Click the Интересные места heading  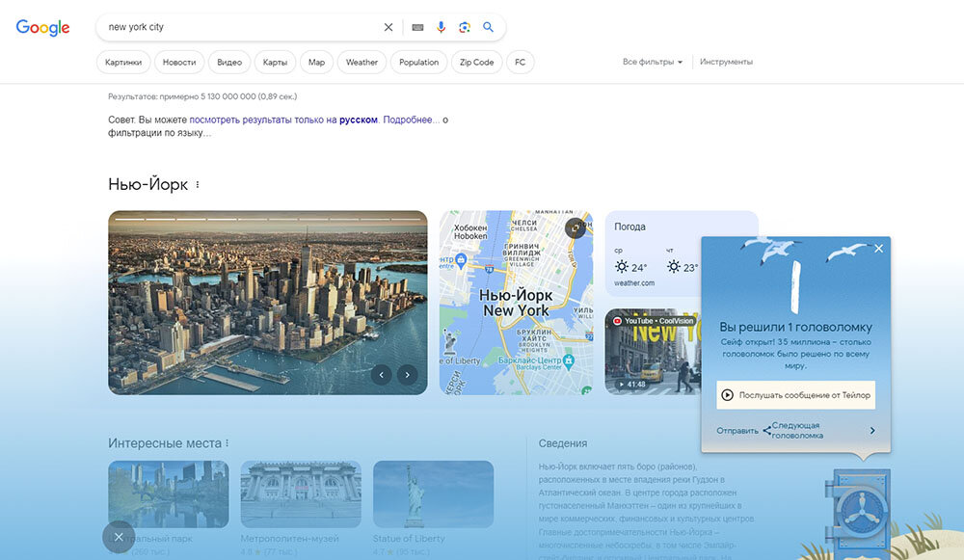tap(165, 443)
